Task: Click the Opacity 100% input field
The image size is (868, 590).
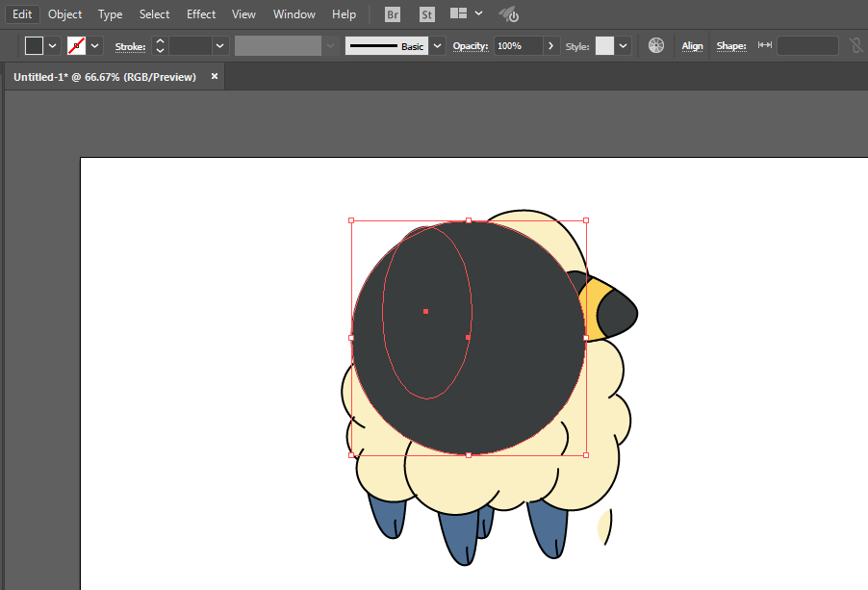Action: (518, 46)
